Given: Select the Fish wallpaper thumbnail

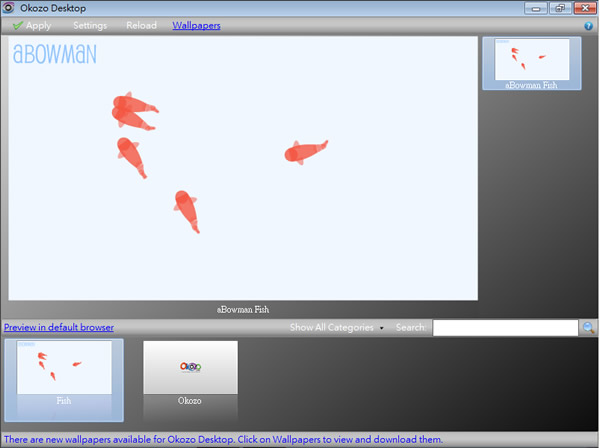Looking at the screenshot, I should tap(64, 380).
